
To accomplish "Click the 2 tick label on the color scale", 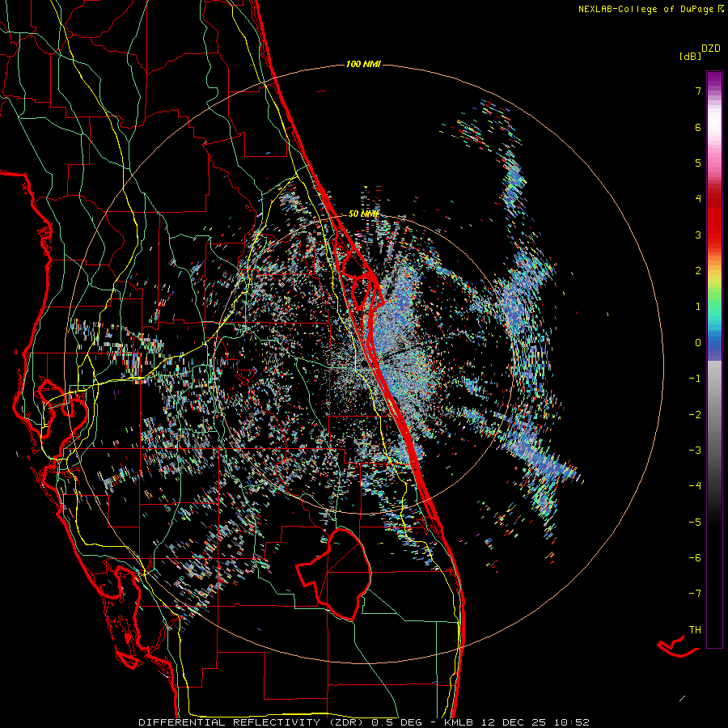I will point(698,271).
